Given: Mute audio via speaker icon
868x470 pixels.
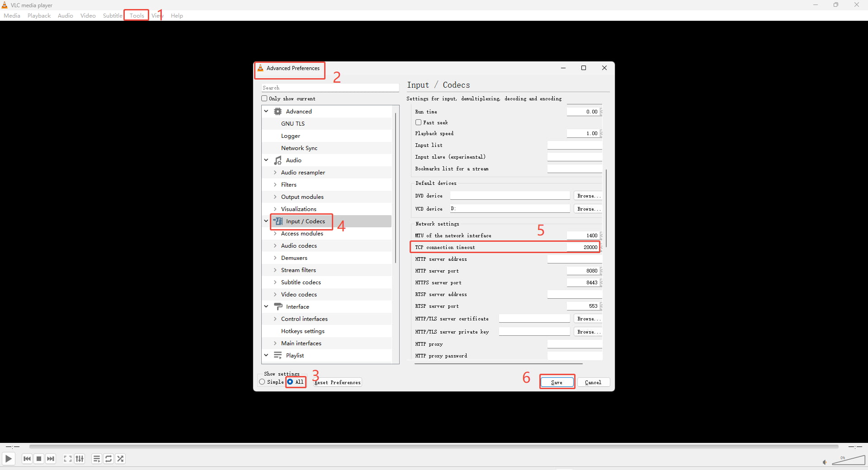Looking at the screenshot, I should point(825,462).
